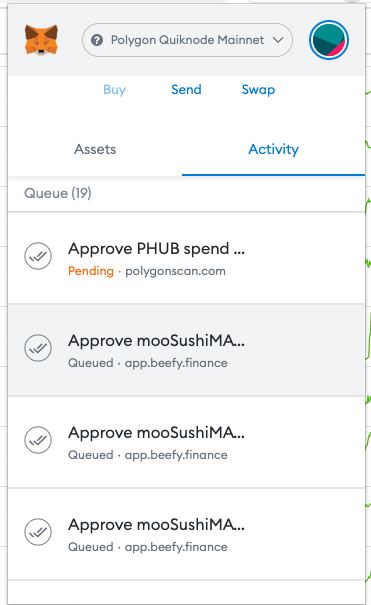Open the account avatar menu
This screenshot has width=371, height=605.
329,40
